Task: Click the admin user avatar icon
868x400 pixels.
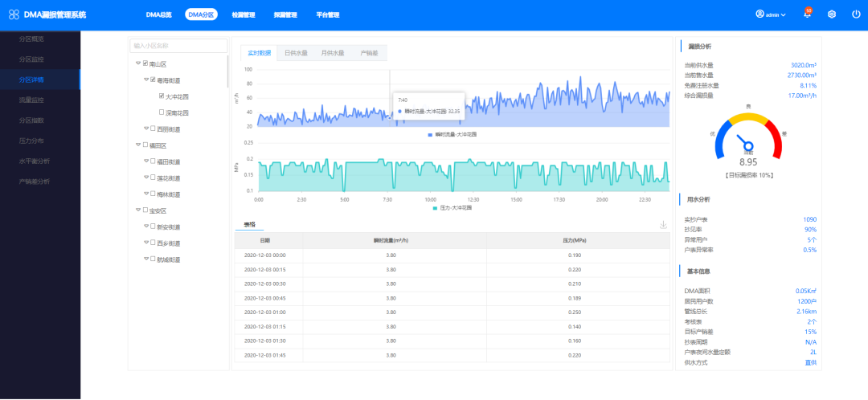Action: click(x=759, y=14)
